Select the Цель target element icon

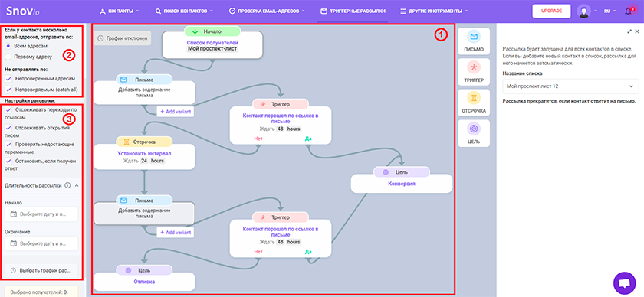(x=474, y=129)
